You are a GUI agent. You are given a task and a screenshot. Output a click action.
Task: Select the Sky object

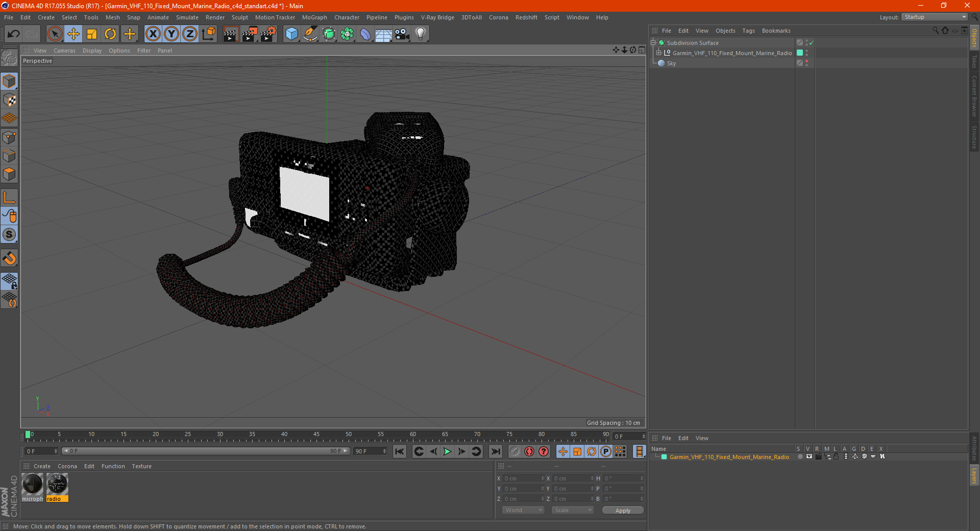(671, 63)
